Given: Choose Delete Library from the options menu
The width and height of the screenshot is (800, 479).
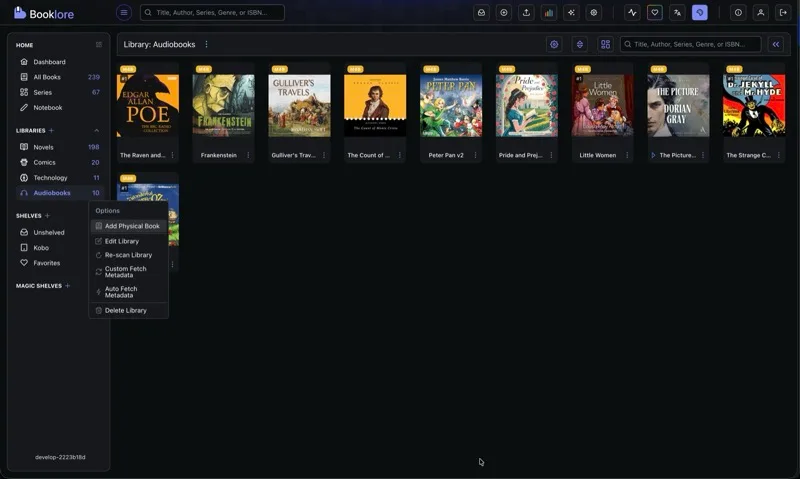Looking at the screenshot, I should click(129, 310).
